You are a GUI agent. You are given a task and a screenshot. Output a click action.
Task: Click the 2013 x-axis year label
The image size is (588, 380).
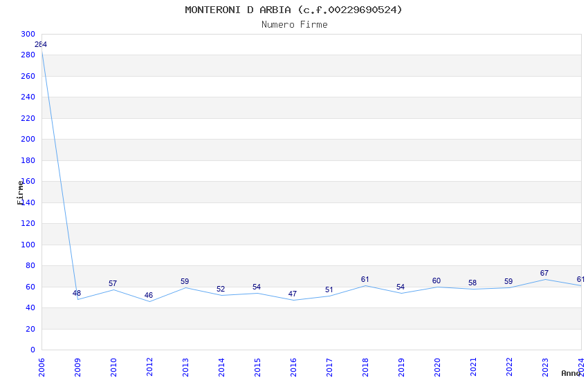(x=185, y=368)
